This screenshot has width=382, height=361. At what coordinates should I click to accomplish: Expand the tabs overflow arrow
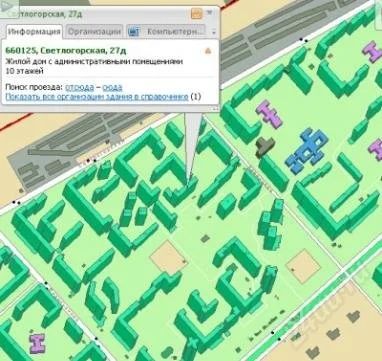[x=214, y=33]
